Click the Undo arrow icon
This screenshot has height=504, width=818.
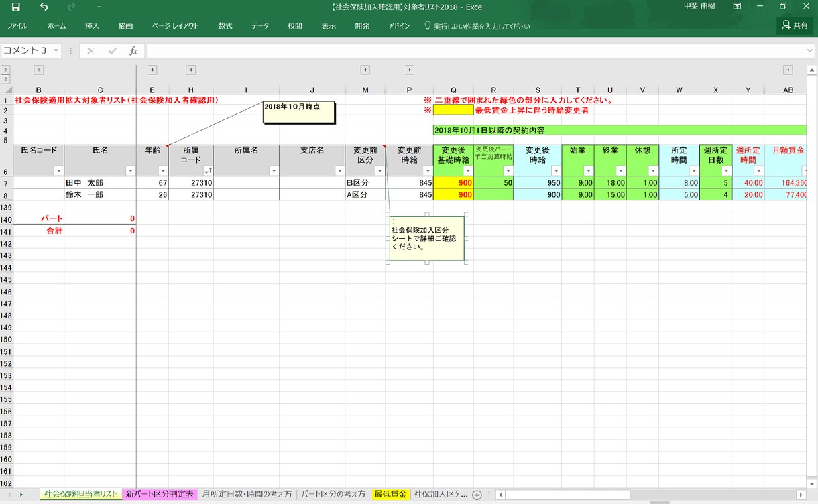(44, 7)
